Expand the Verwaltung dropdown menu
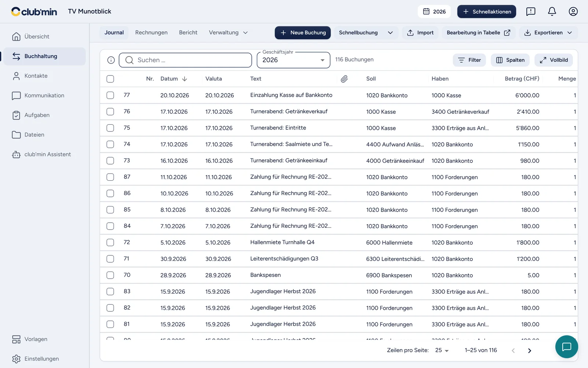 click(x=228, y=32)
